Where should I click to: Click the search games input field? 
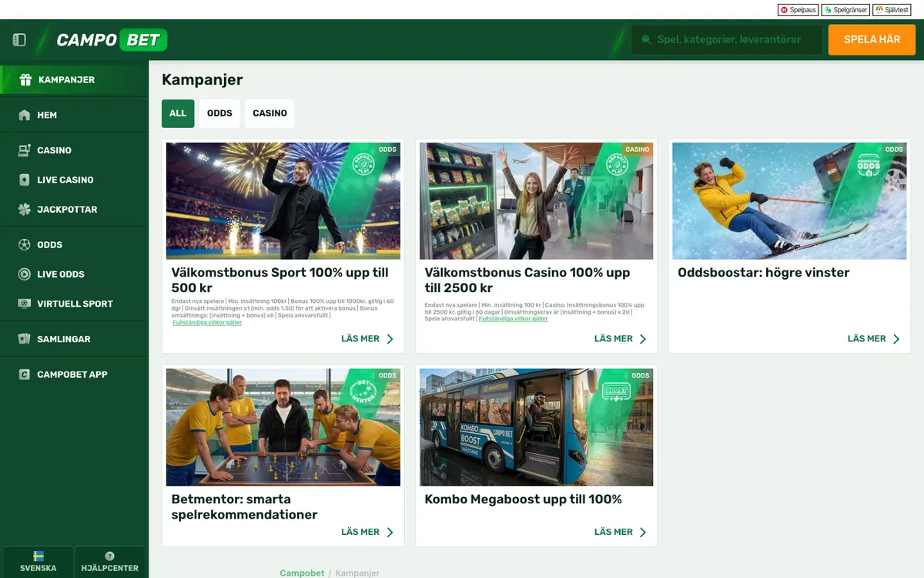coord(727,39)
